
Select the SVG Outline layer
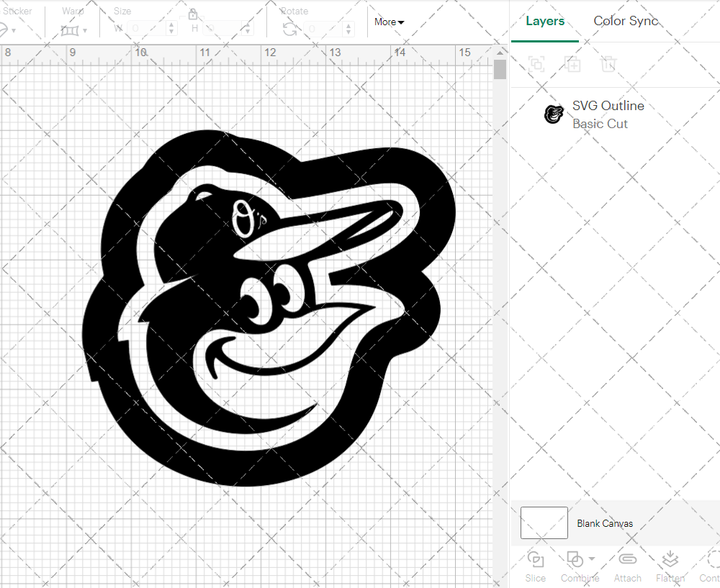click(x=608, y=114)
